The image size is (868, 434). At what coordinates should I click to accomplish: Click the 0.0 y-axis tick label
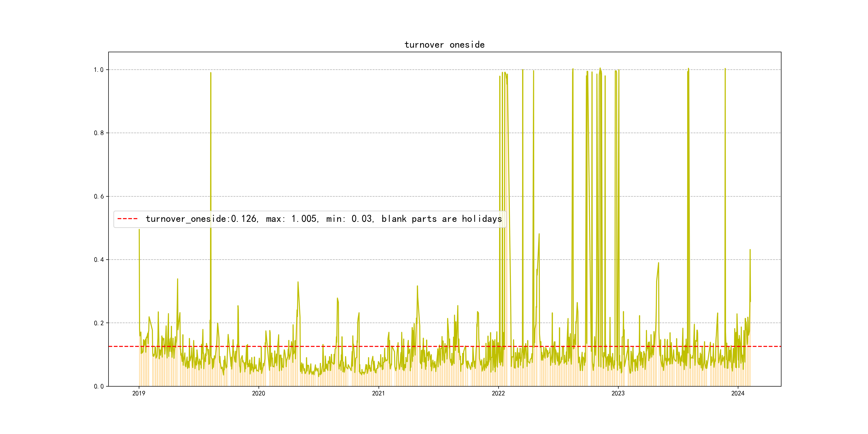pyautogui.click(x=98, y=387)
